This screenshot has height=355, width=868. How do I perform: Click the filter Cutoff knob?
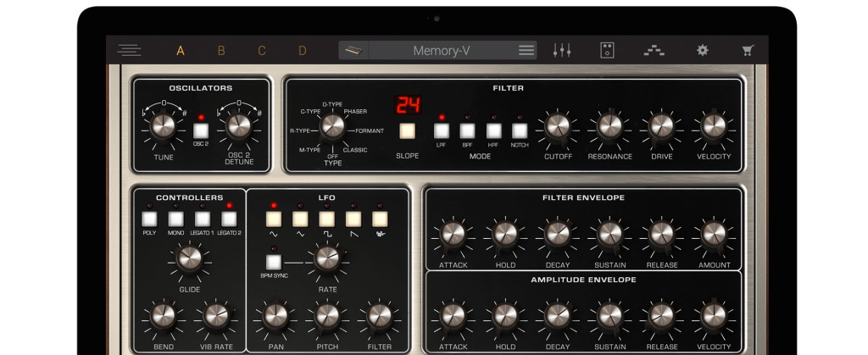coord(557,126)
